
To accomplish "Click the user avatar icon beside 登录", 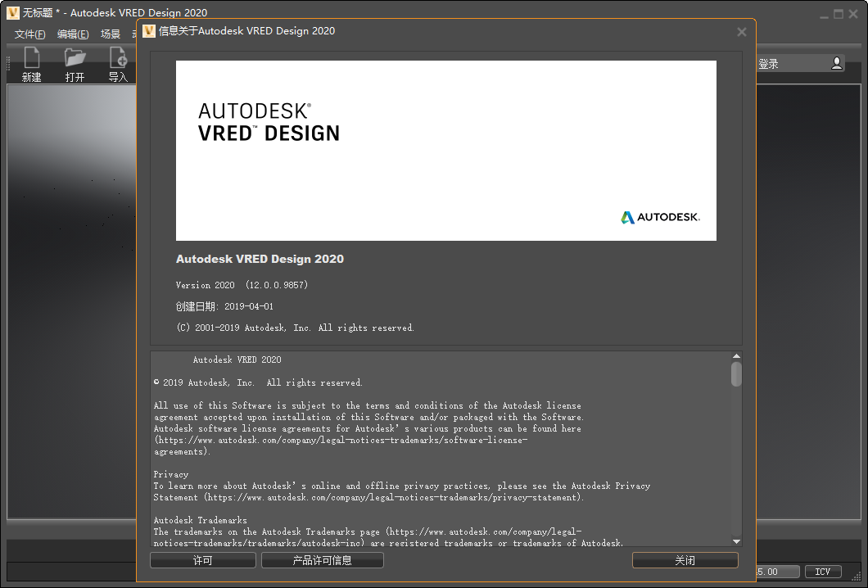I will 836,62.
